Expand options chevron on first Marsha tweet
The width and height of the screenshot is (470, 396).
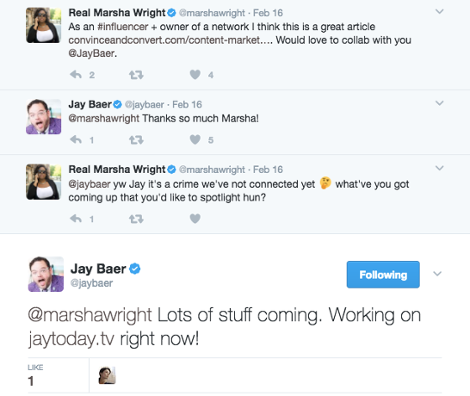[x=439, y=12]
